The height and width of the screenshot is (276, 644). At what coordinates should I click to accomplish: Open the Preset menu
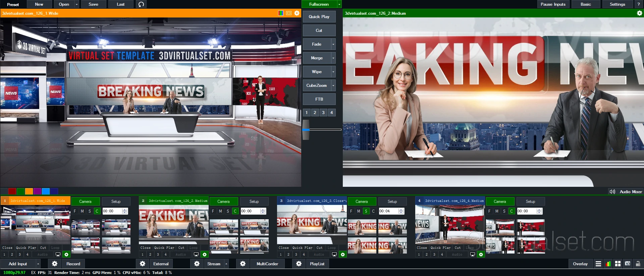point(13,4)
